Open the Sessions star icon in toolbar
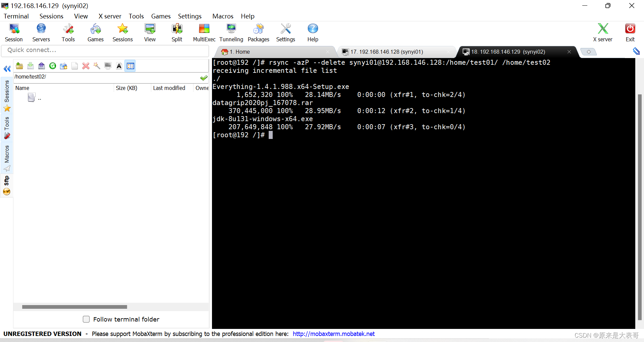The height and width of the screenshot is (342, 644). [x=122, y=33]
